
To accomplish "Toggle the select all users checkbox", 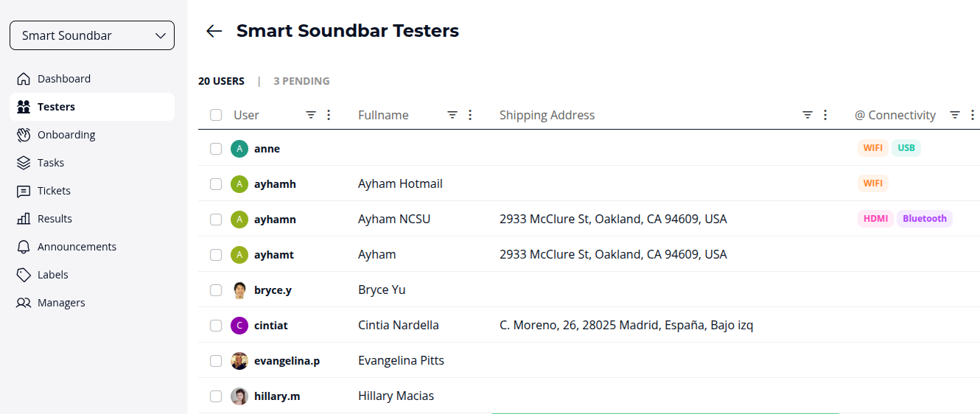I will point(216,115).
